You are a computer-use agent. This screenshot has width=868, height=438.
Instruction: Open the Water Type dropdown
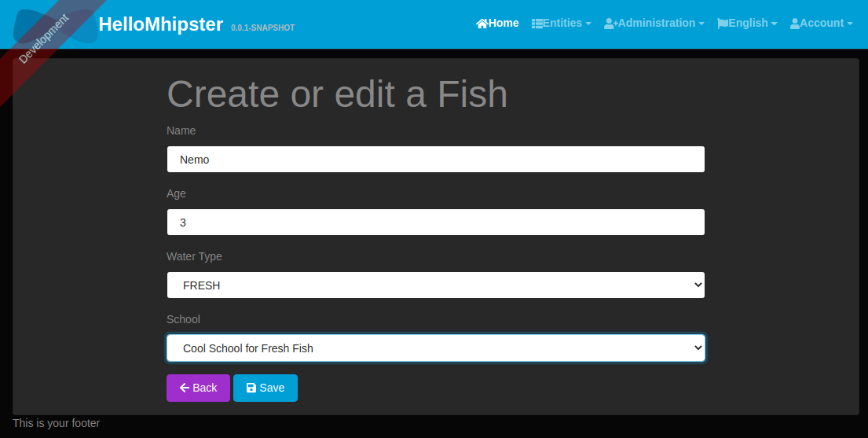pyautogui.click(x=436, y=285)
